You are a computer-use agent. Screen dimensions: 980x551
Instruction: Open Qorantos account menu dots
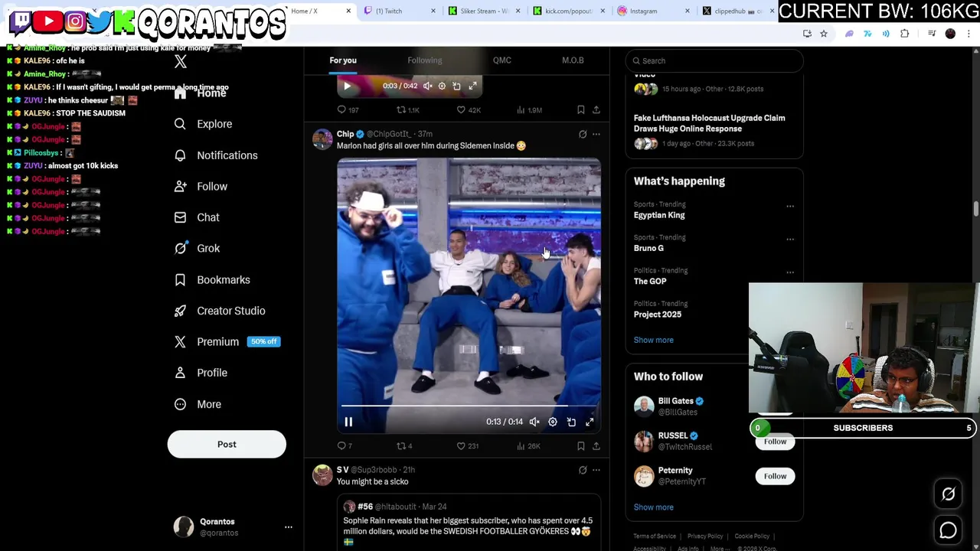click(x=289, y=527)
